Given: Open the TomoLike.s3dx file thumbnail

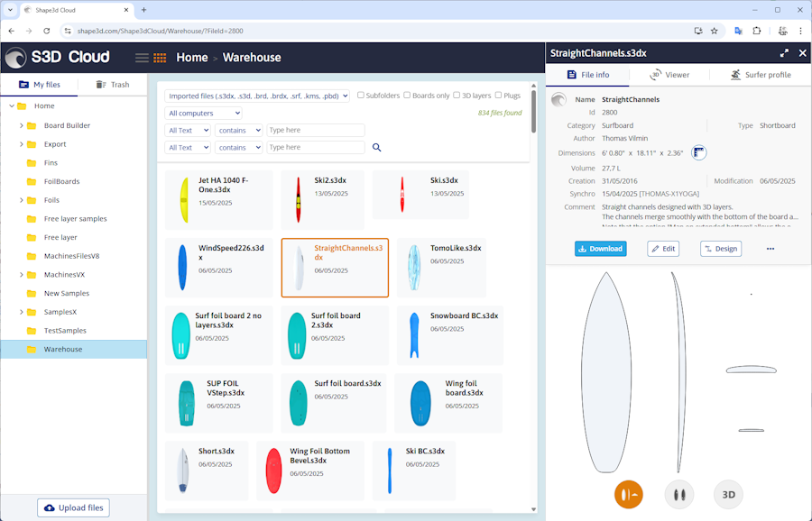Looking at the screenshot, I should (x=414, y=268).
